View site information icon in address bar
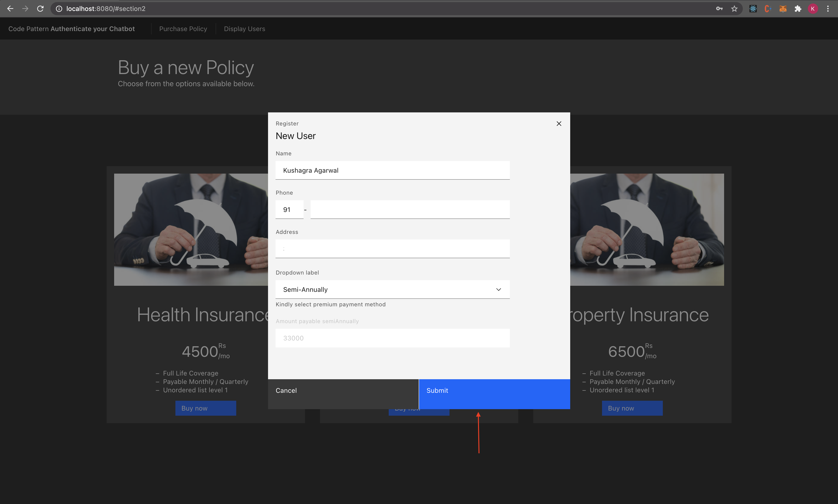 pos(59,9)
